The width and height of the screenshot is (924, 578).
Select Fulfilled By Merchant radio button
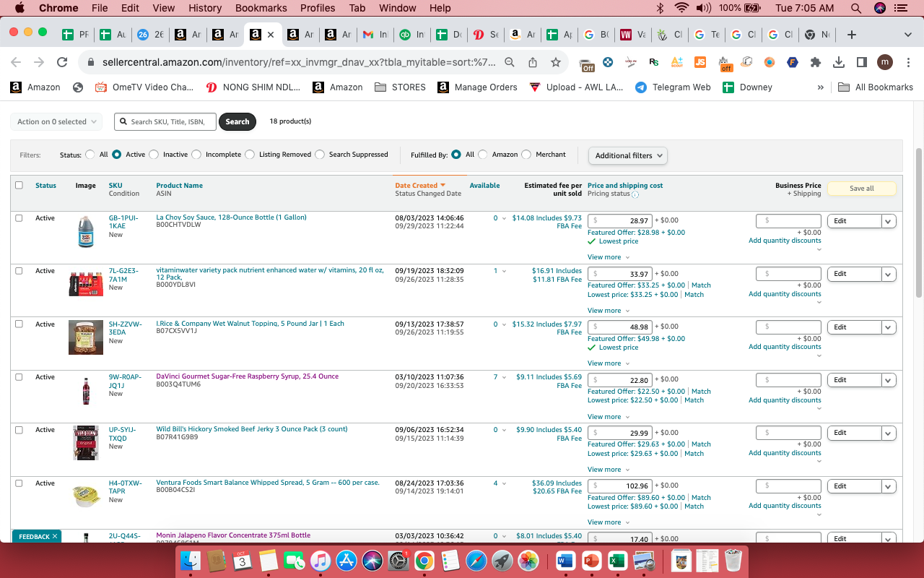[526, 155]
